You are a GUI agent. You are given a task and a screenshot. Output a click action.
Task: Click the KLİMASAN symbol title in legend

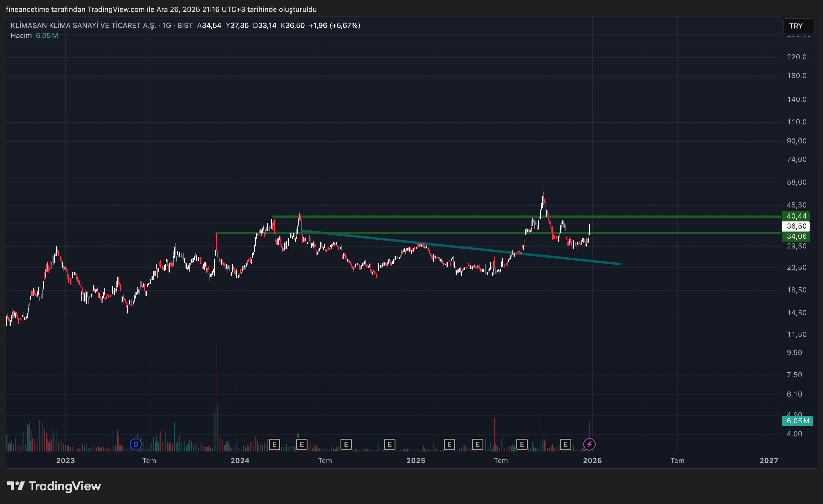(83, 25)
